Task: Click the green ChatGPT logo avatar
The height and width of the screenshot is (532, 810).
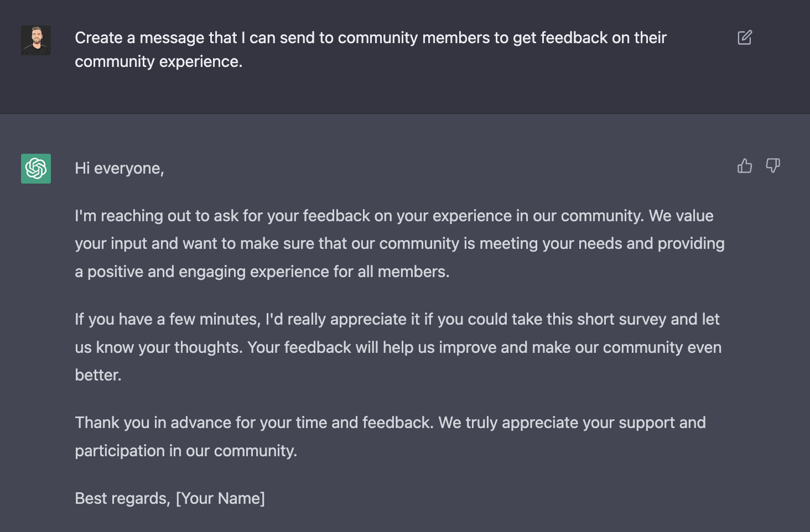Action: point(36,169)
